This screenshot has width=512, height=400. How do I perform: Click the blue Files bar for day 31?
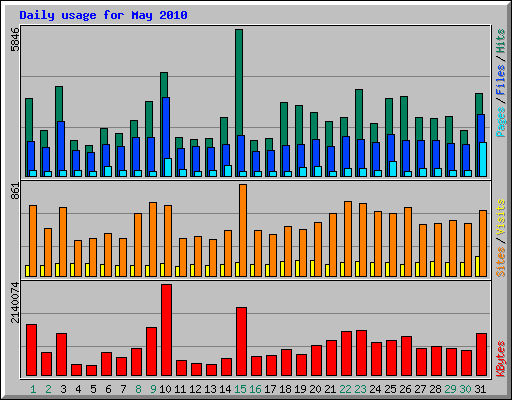pyautogui.click(x=481, y=128)
